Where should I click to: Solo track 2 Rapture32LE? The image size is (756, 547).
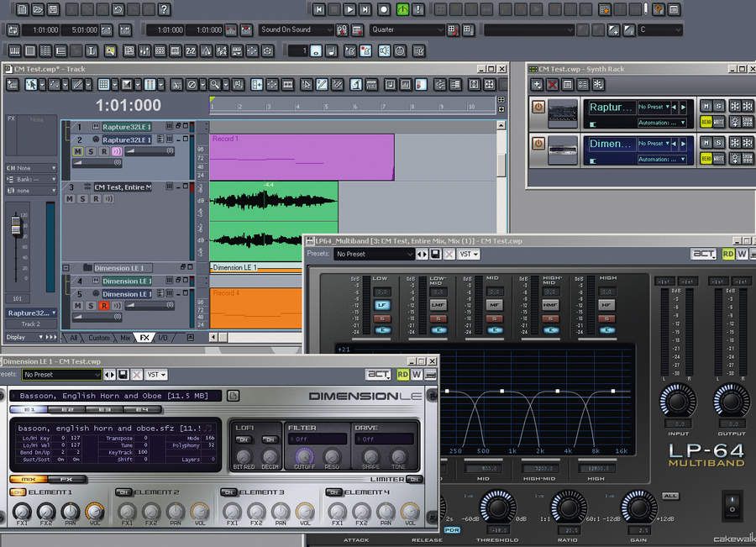(91, 151)
